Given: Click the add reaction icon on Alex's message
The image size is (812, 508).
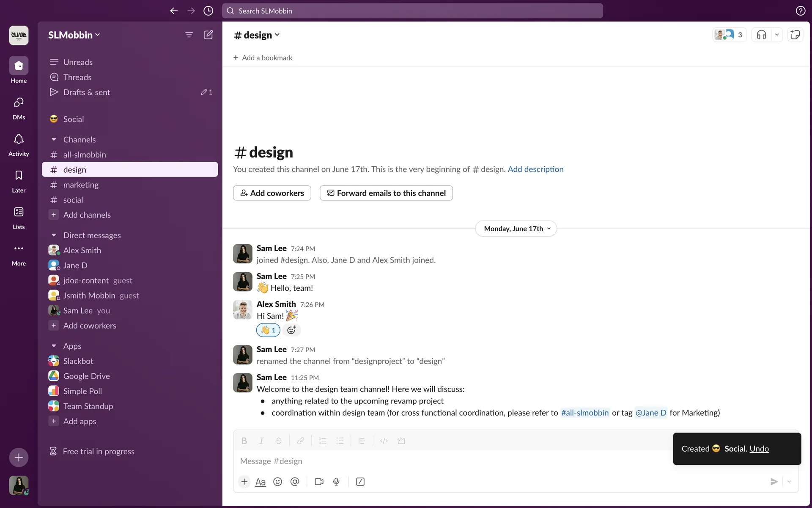Looking at the screenshot, I should [291, 330].
